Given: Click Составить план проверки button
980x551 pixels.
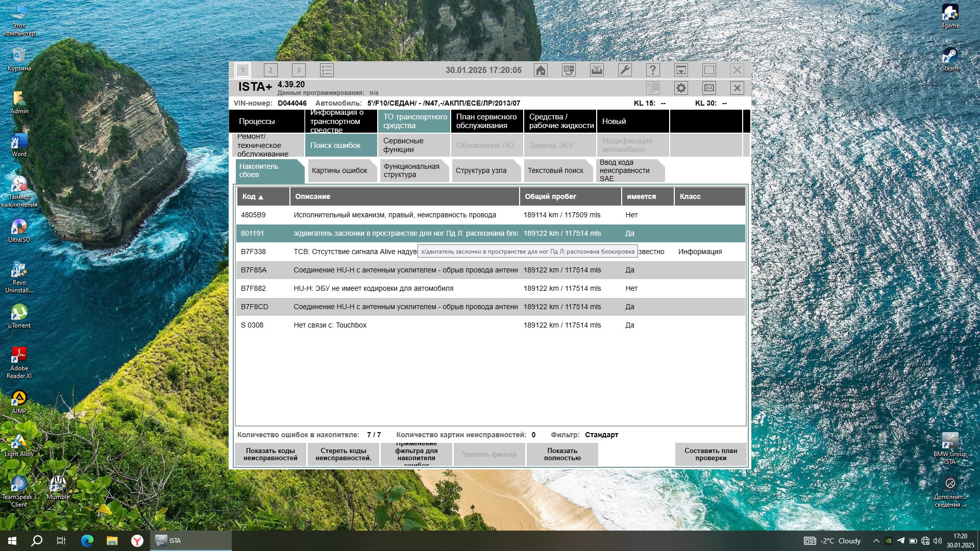Looking at the screenshot, I should [x=710, y=454].
